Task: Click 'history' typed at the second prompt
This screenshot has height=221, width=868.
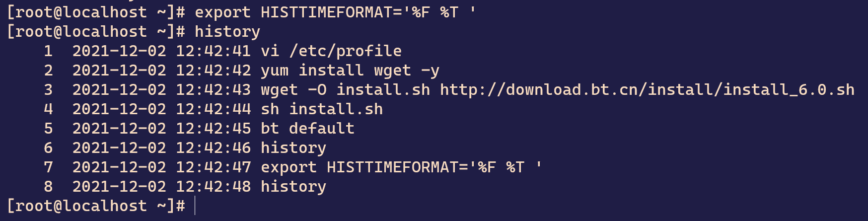Action: pos(227,31)
